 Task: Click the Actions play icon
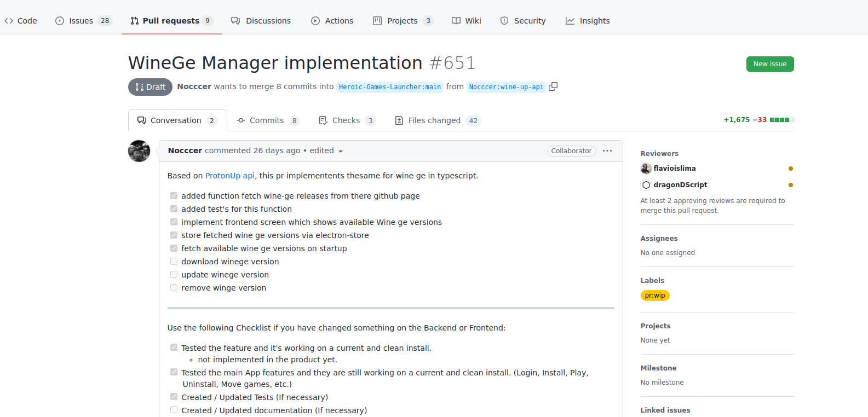315,21
